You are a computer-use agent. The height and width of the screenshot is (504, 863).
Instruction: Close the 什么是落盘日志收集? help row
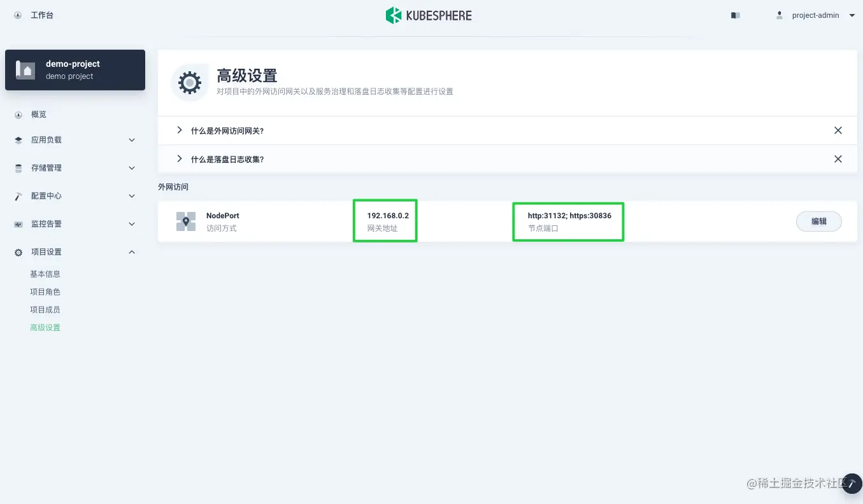pos(838,159)
